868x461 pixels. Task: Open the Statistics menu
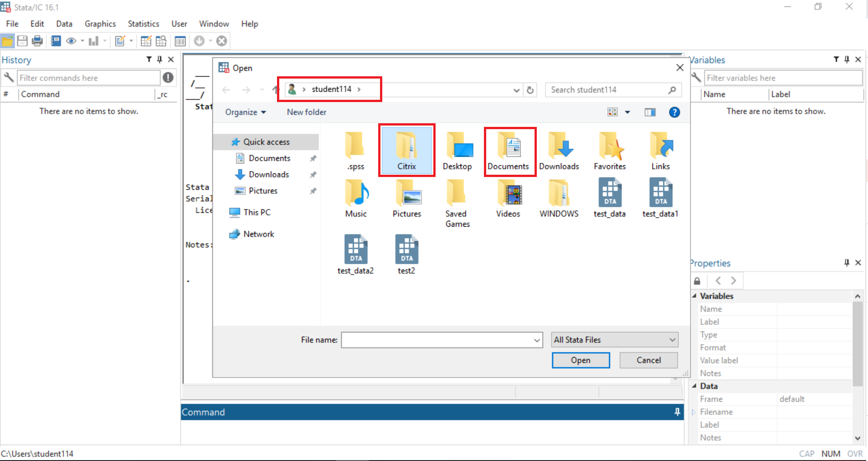(143, 23)
